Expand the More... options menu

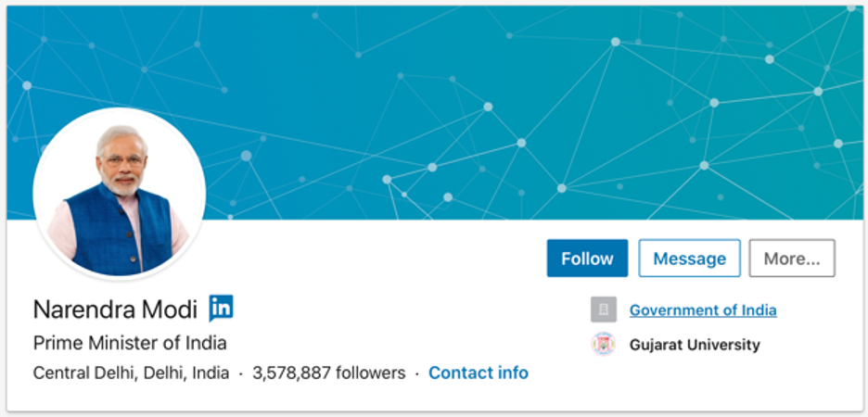point(792,259)
